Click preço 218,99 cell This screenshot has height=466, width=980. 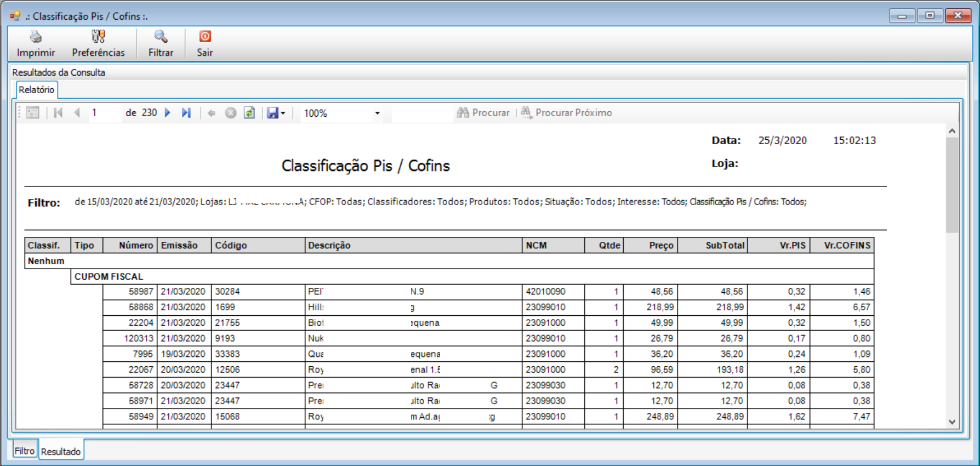pyautogui.click(x=651, y=307)
